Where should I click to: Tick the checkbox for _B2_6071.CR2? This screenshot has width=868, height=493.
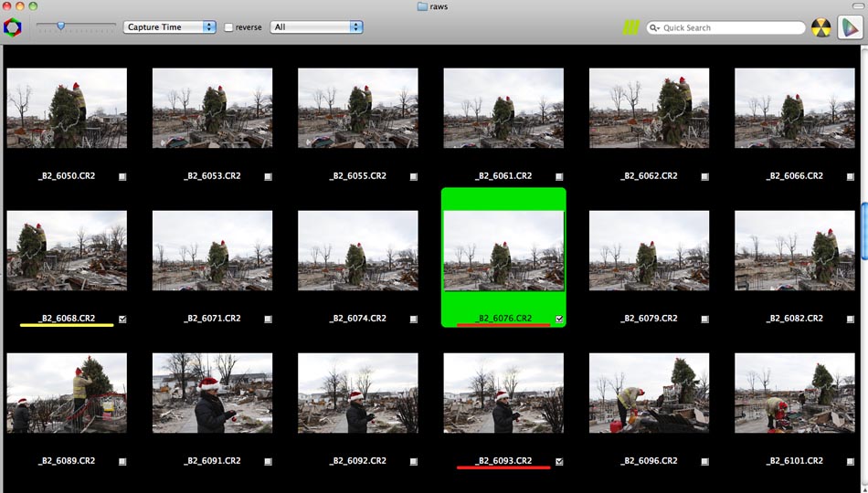point(268,319)
